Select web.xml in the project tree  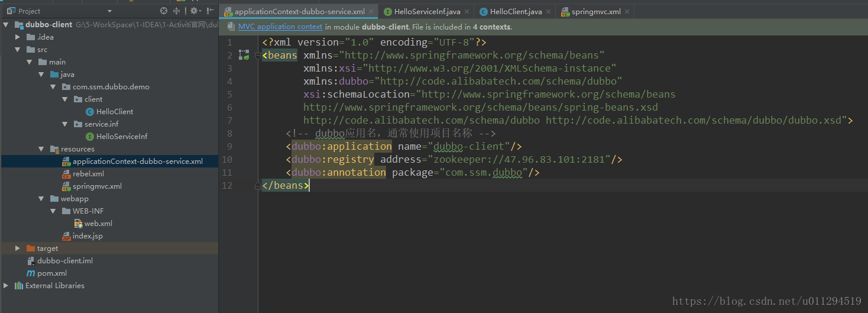pos(98,224)
